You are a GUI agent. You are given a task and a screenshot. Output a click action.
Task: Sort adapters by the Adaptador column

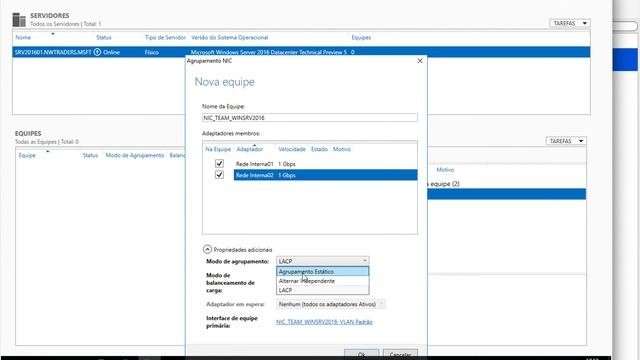[249, 149]
